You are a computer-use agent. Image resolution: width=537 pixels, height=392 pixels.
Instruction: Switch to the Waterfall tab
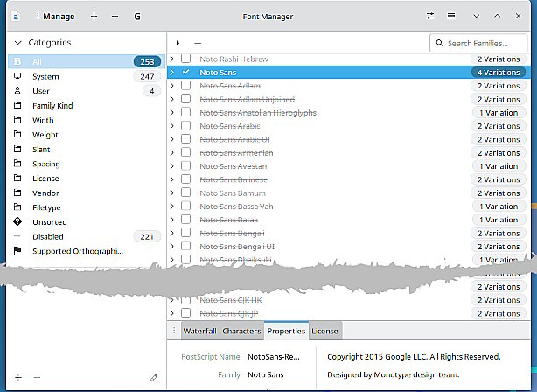point(199,332)
